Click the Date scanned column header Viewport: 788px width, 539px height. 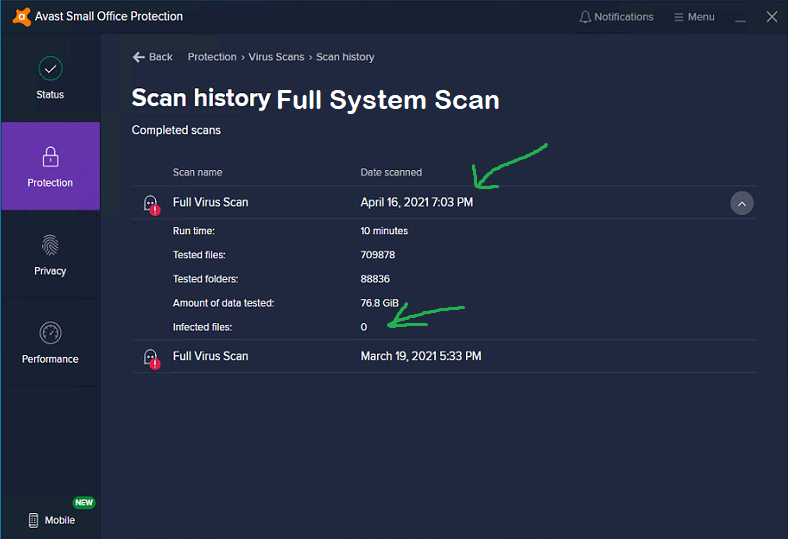point(391,172)
